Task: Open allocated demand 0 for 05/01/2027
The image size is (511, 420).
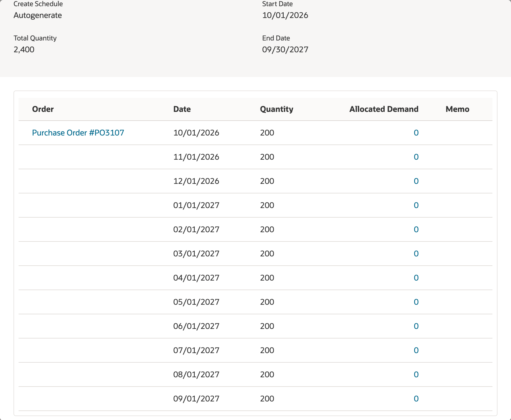Action: 416,302
